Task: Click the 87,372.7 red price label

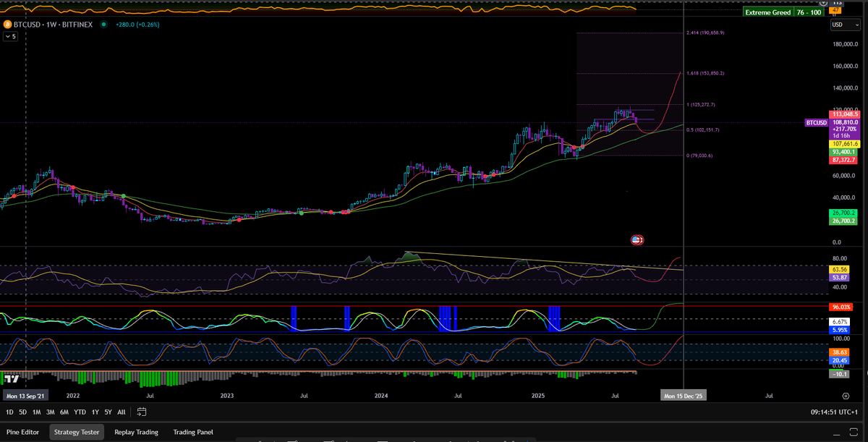Action: (x=845, y=160)
